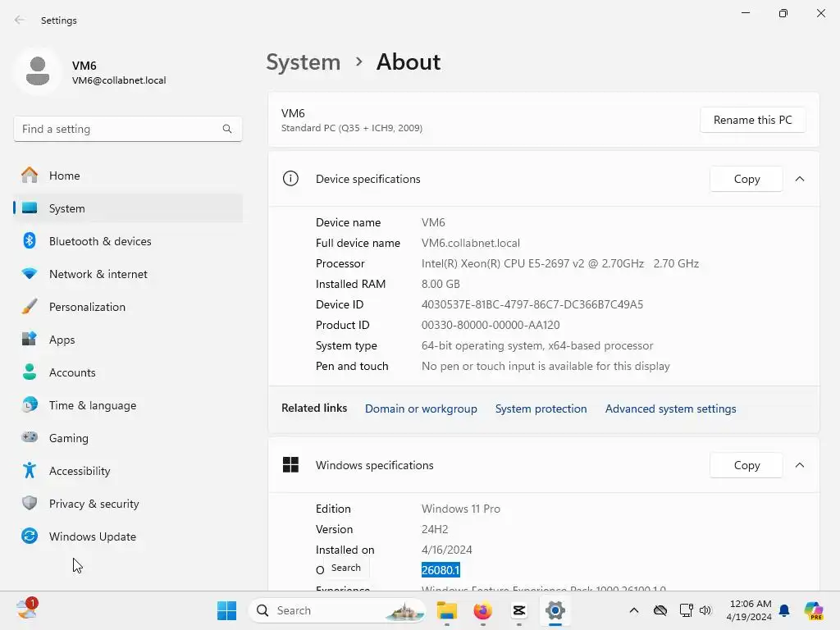Open Personalization settings
This screenshot has width=840, height=630.
click(x=127, y=307)
